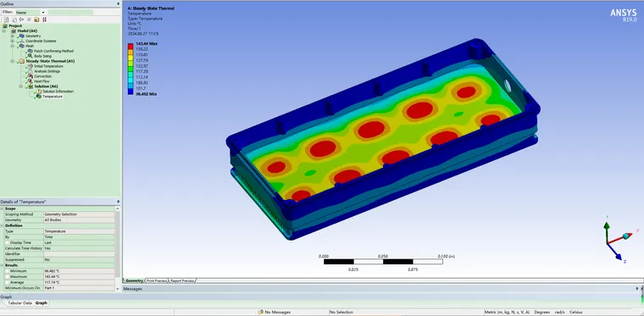Collapse the Scope section in Details

tap(3, 208)
